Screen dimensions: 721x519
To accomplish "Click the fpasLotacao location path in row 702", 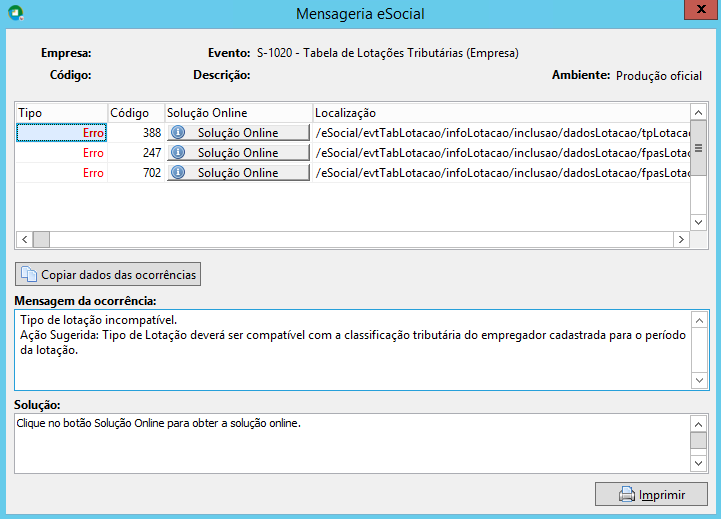I will click(x=502, y=173).
